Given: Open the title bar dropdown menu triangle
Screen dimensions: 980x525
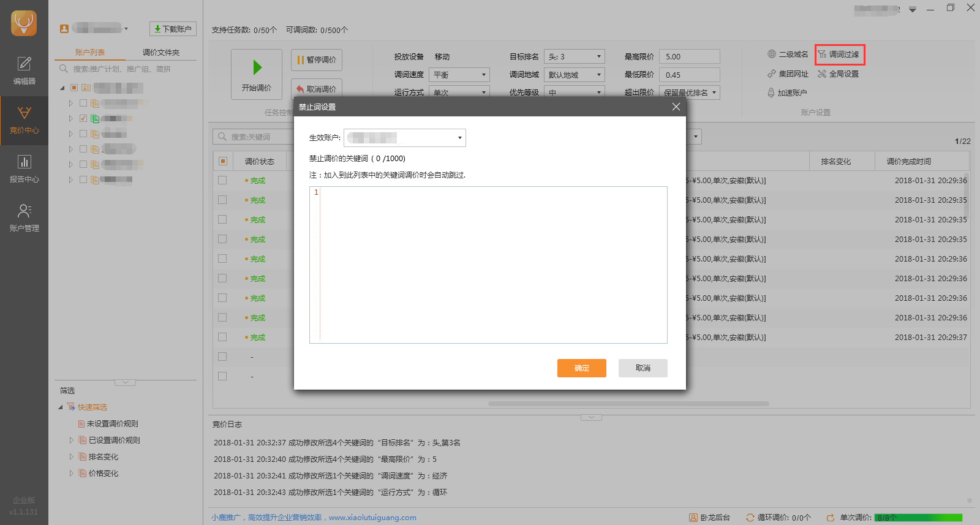Looking at the screenshot, I should pos(913,9).
